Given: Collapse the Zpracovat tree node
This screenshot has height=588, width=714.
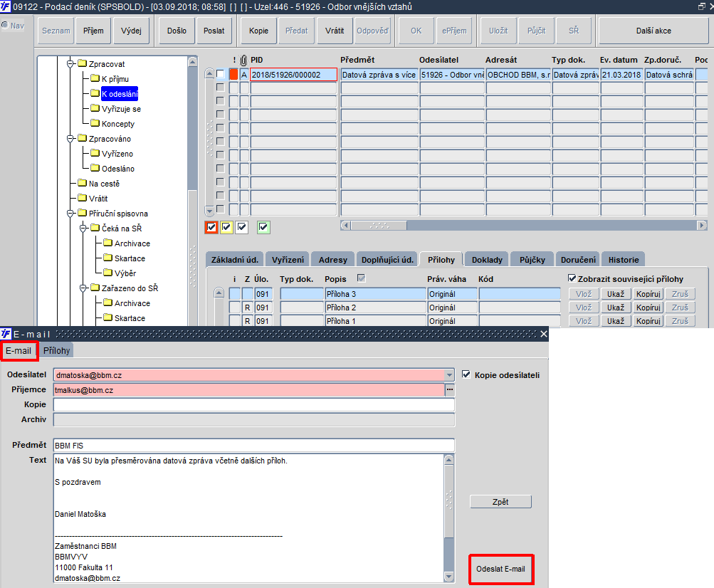Looking at the screenshot, I should (70, 64).
